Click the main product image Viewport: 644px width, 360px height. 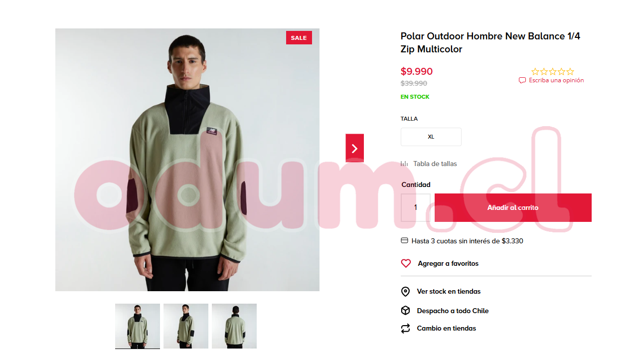coord(187,160)
